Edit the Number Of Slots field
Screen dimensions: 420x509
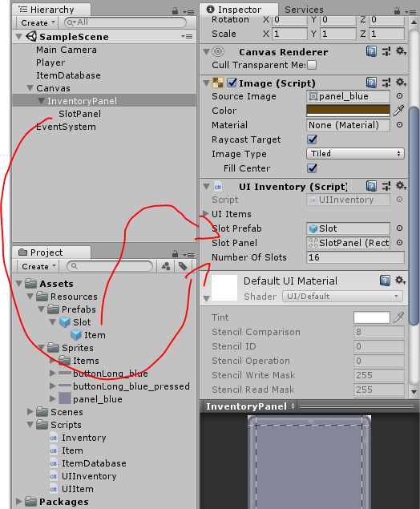355,257
